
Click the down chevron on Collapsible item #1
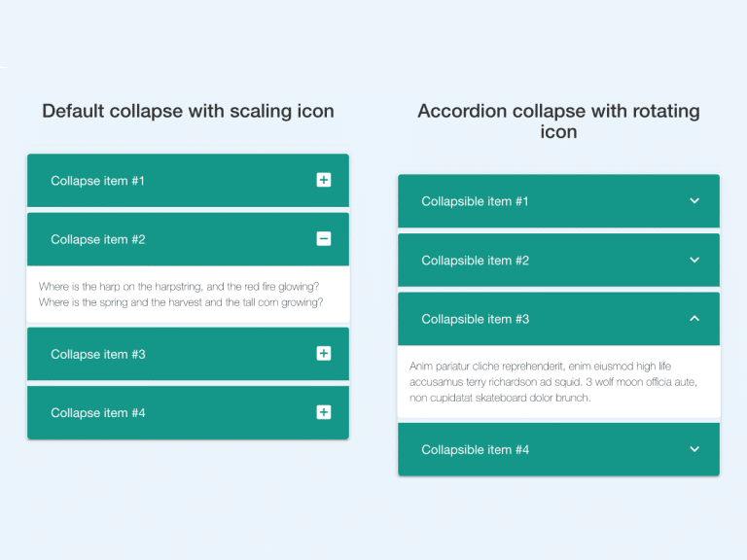point(694,201)
